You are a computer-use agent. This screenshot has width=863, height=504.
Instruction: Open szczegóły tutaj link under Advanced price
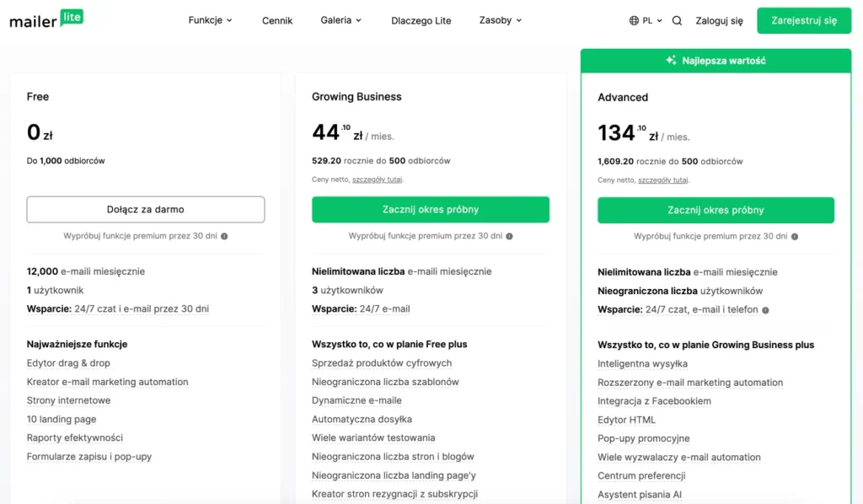tap(662, 180)
